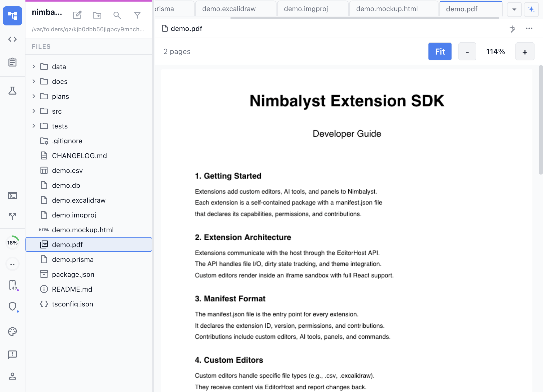Click the Fit zoom button
543x392 pixels.
[440, 51]
